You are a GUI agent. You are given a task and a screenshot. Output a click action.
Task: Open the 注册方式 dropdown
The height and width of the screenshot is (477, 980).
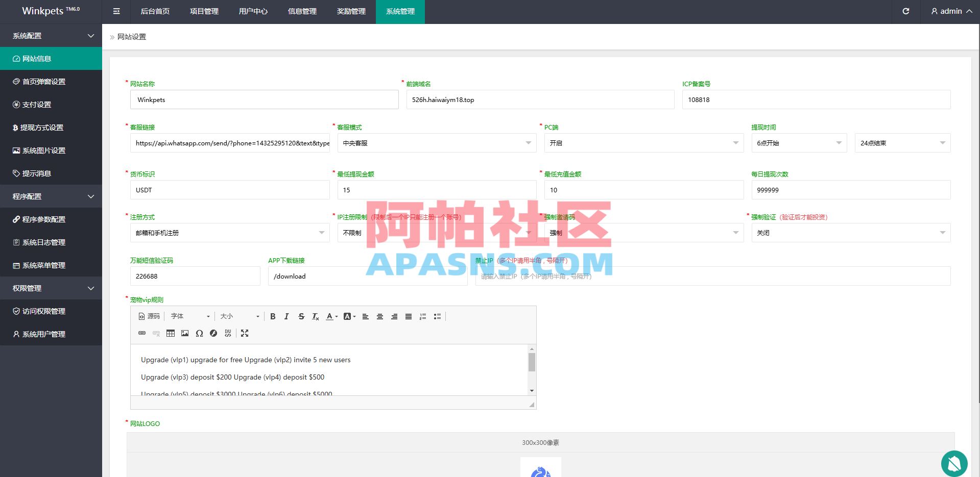230,233
